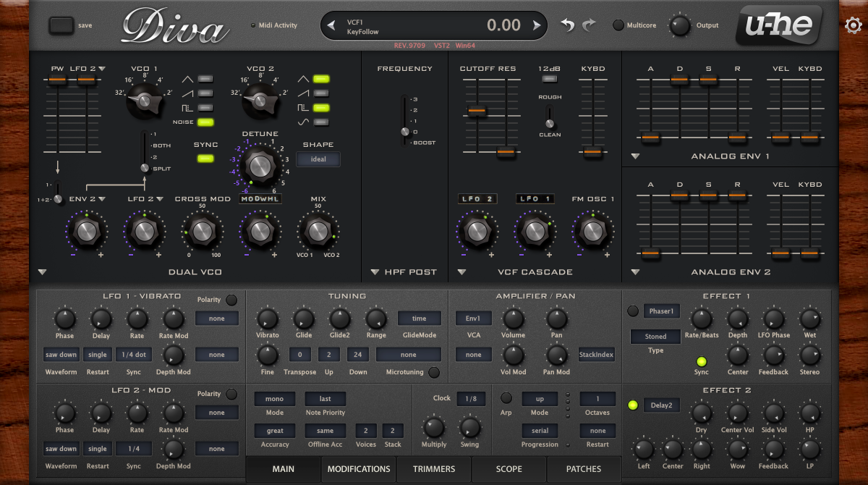Toggle the Multicore switch

click(618, 25)
